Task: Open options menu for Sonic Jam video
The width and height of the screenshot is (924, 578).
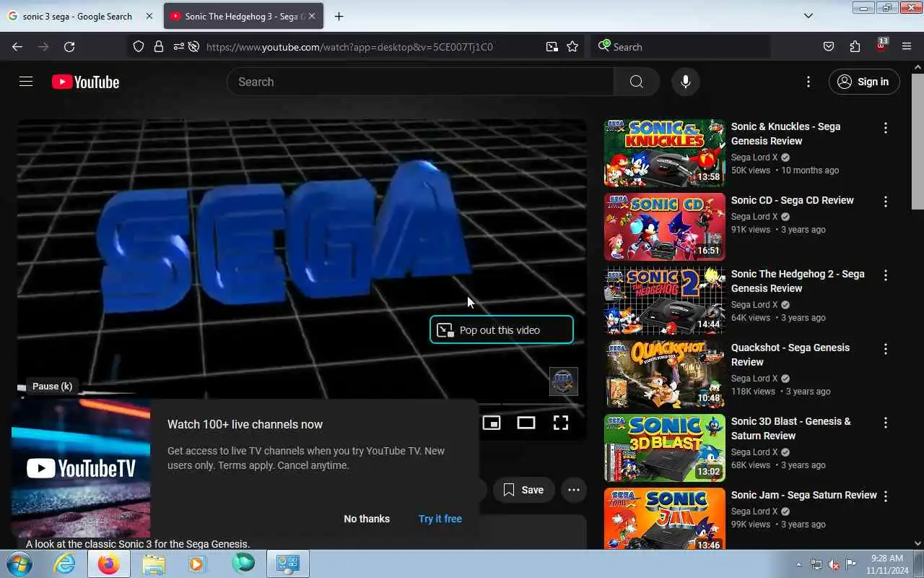Action: (886, 496)
